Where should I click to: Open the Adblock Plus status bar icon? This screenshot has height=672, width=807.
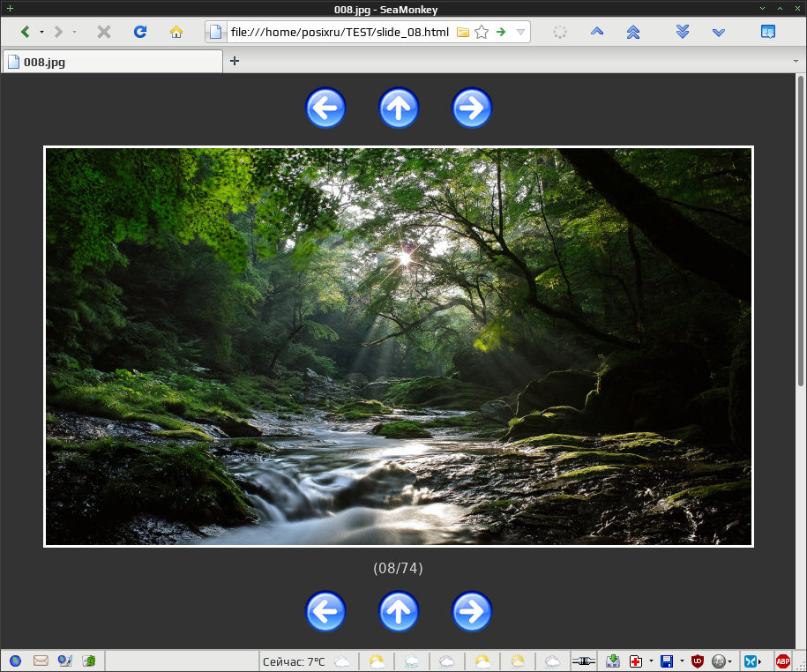(783, 661)
